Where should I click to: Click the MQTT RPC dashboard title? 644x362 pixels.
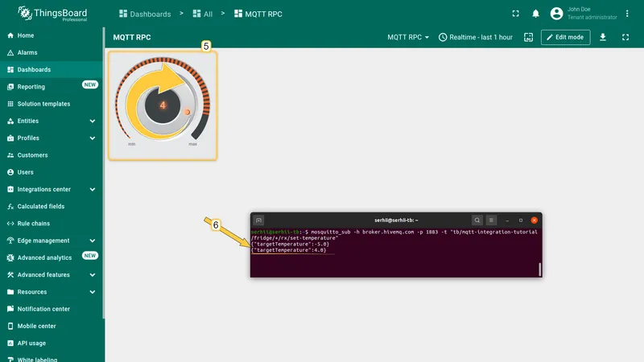(132, 37)
